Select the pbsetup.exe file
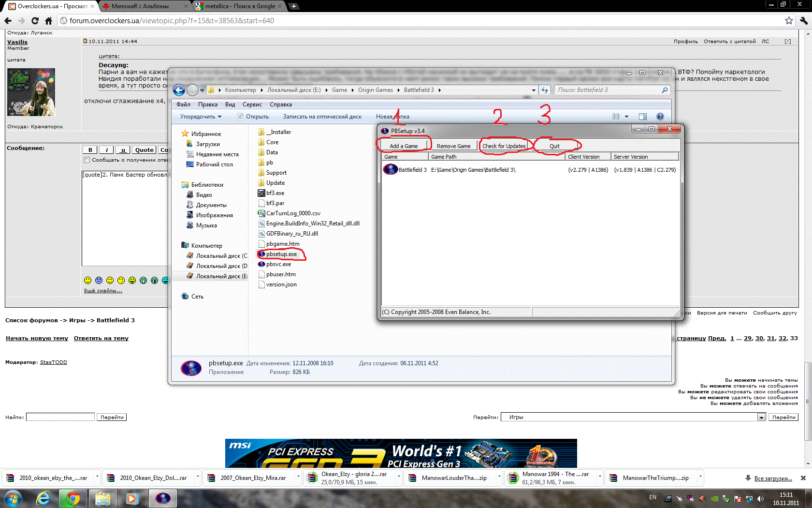 pyautogui.click(x=281, y=254)
